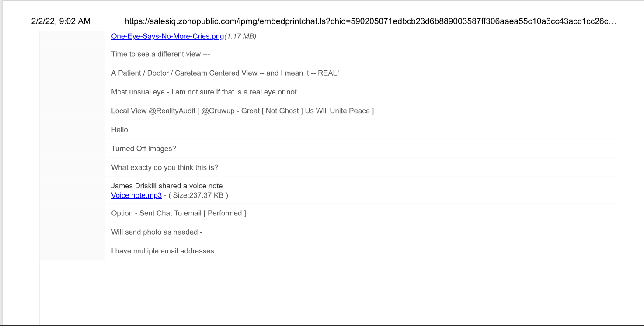Click the 'Will send photo as needed -' message
644x326 pixels.
157,232
